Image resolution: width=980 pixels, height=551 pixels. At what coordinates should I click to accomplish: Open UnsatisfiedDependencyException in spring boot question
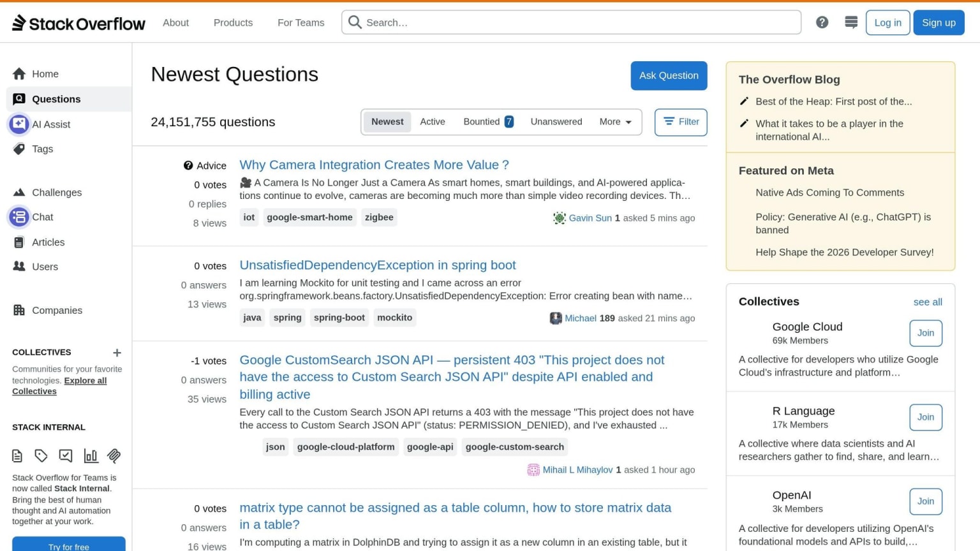[x=378, y=265]
